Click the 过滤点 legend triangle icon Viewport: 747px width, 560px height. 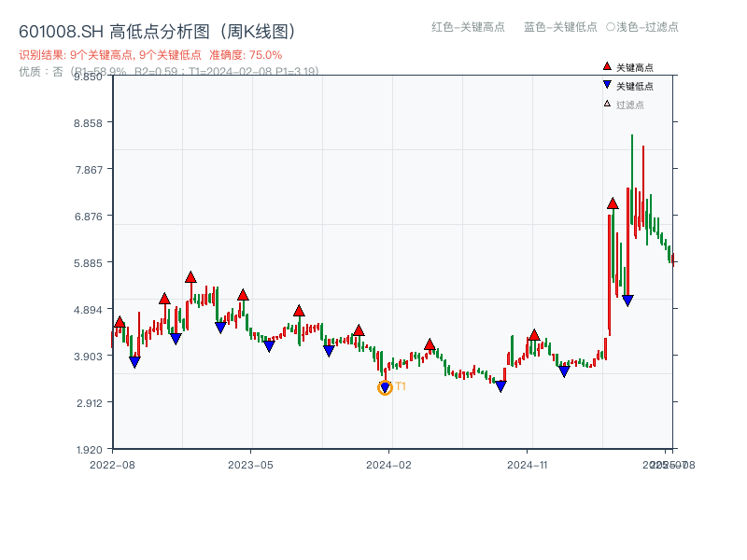pyautogui.click(x=606, y=104)
